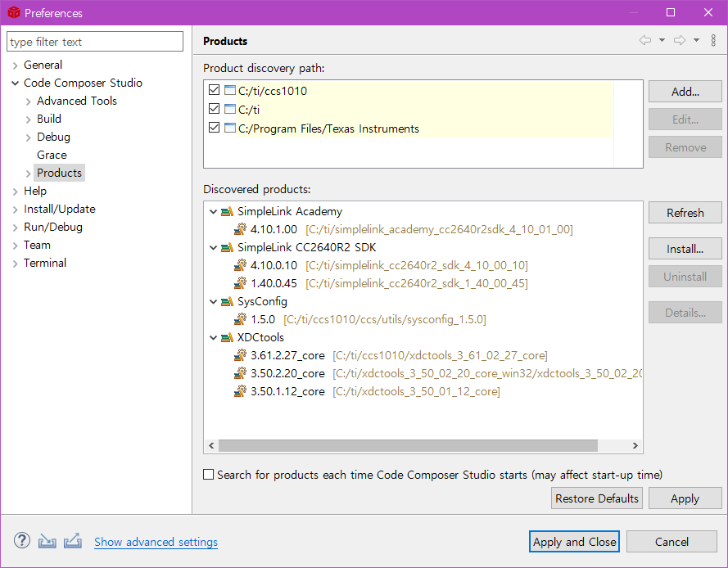Click the XDCtools product group icon
The image size is (728, 568).
(x=227, y=338)
